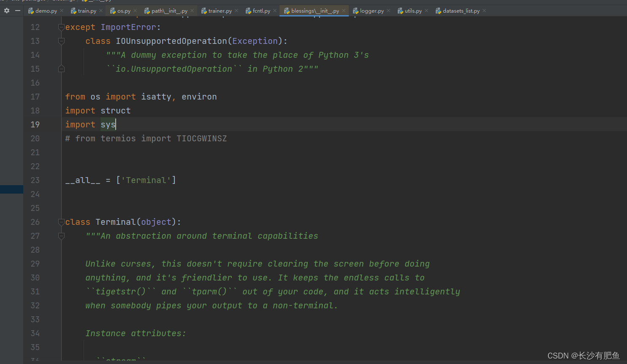
Task: Click line number 26 in the gutter
Action: point(35,222)
